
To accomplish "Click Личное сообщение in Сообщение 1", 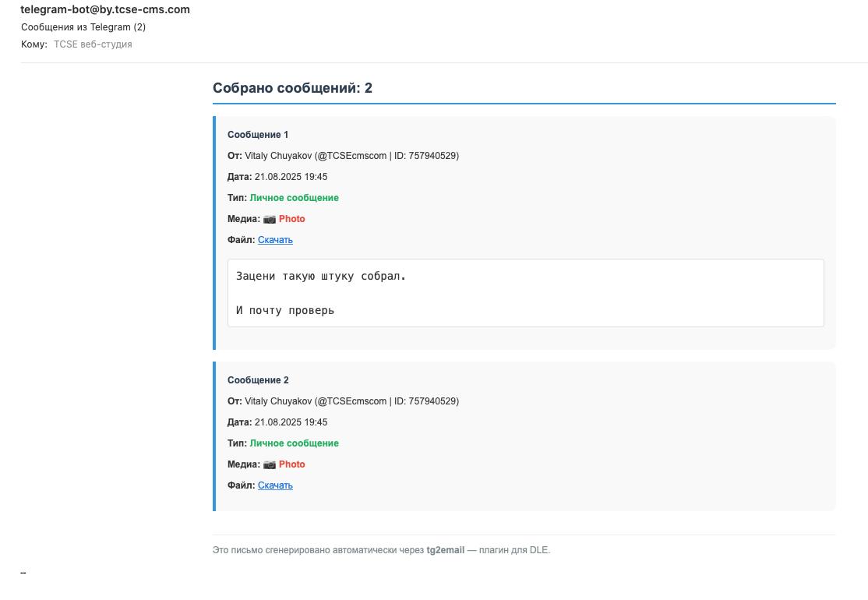I will (294, 198).
